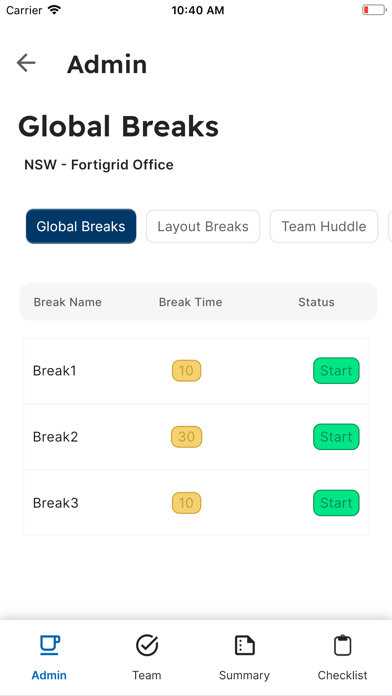Start Break1
392x696 pixels.
[336, 371]
